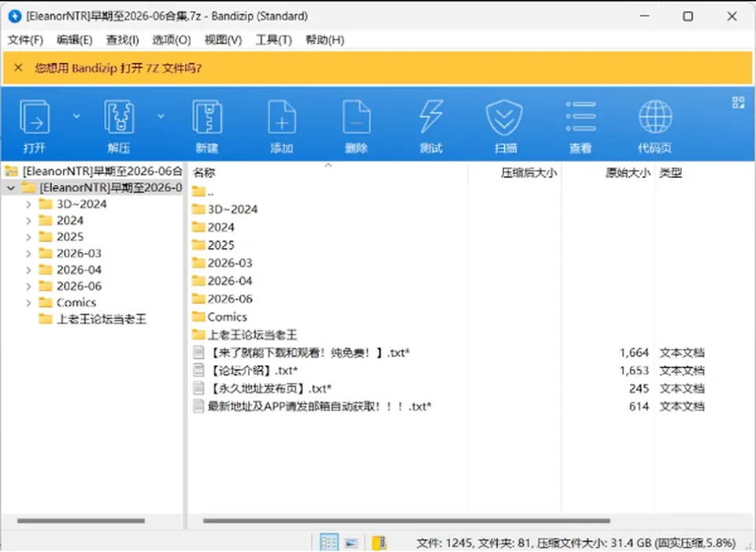Switch to icon view in status bar
Screen dimensions: 756x552
(x=351, y=543)
